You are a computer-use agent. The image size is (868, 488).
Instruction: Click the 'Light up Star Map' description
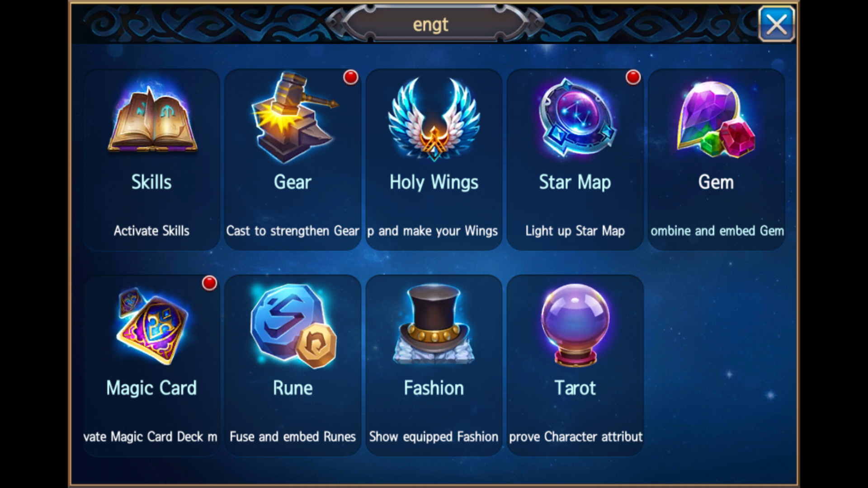pos(575,231)
